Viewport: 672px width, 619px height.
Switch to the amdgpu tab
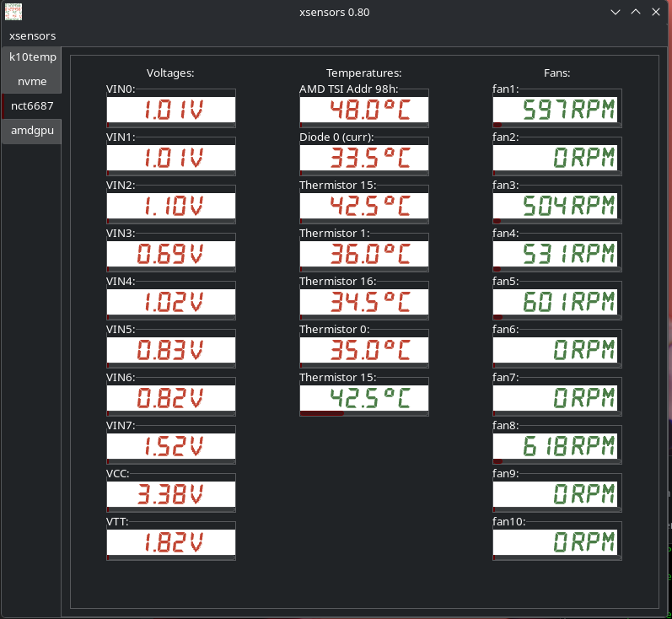coord(32,131)
